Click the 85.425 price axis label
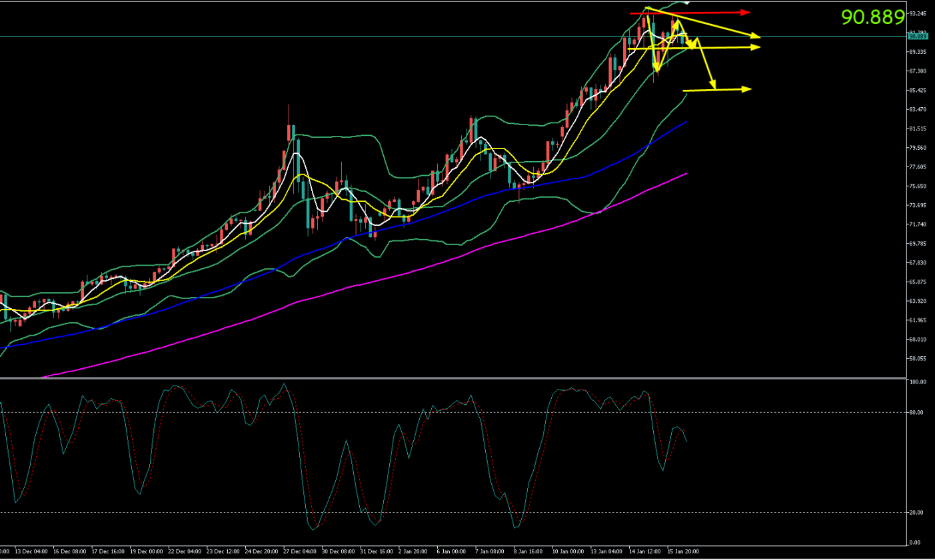The height and width of the screenshot is (560, 935). tap(918, 91)
